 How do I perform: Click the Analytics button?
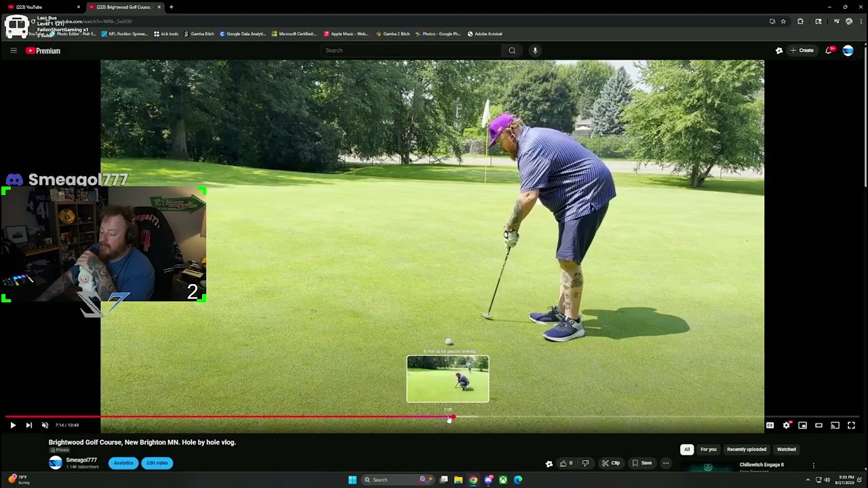pyautogui.click(x=123, y=463)
